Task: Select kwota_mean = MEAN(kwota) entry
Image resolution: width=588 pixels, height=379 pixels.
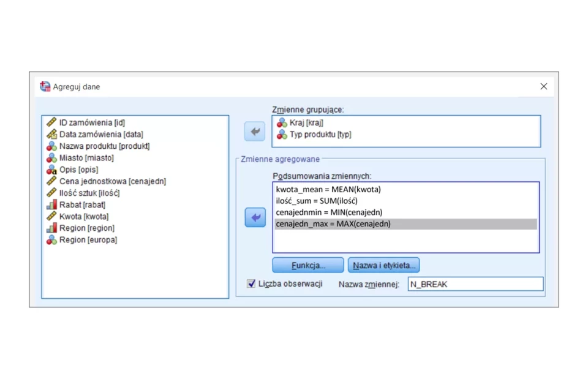Action: 328,189
